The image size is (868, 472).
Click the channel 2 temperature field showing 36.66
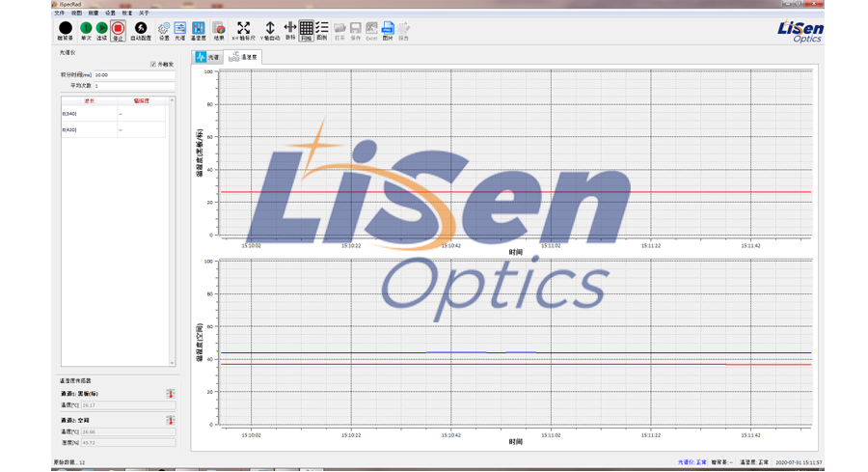click(128, 431)
